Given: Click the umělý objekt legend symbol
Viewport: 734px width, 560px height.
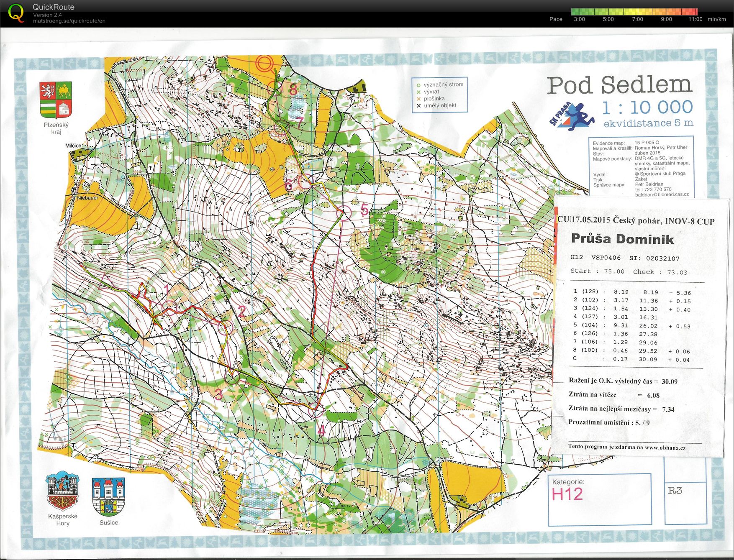Looking at the screenshot, I should (x=418, y=106).
